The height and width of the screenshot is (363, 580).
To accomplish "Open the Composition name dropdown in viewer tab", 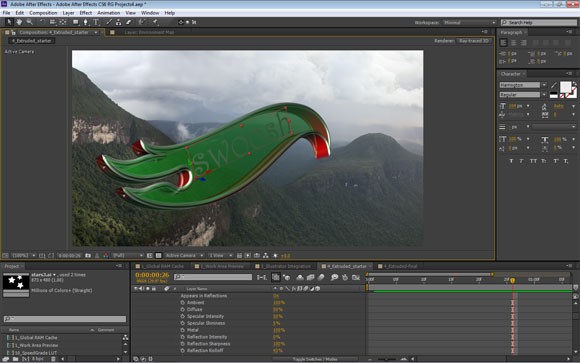I will coord(96,33).
